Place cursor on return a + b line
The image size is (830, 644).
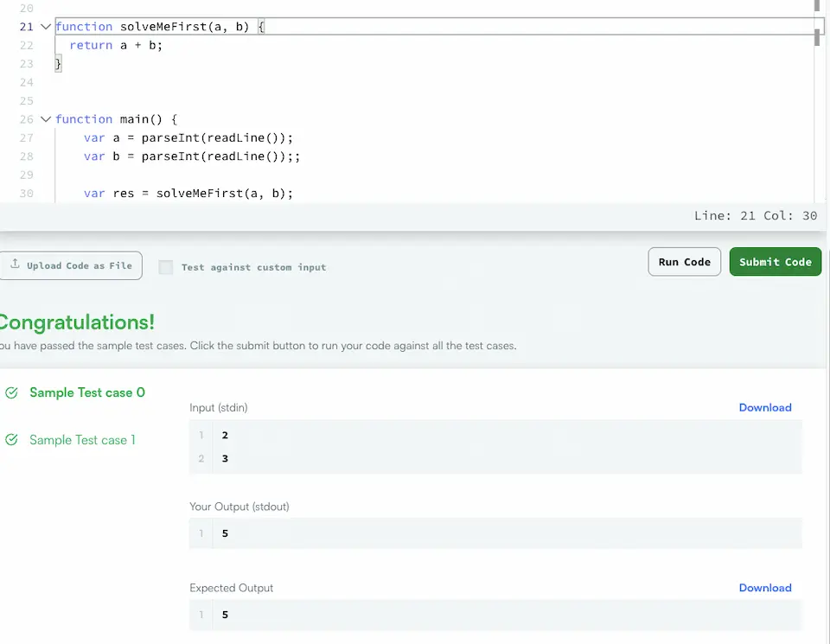[116, 45]
